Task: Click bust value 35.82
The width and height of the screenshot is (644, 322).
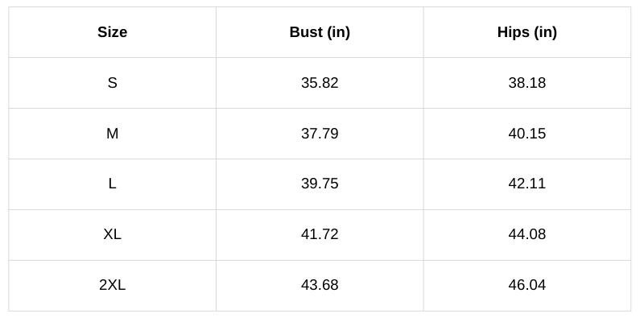Action: click(320, 83)
